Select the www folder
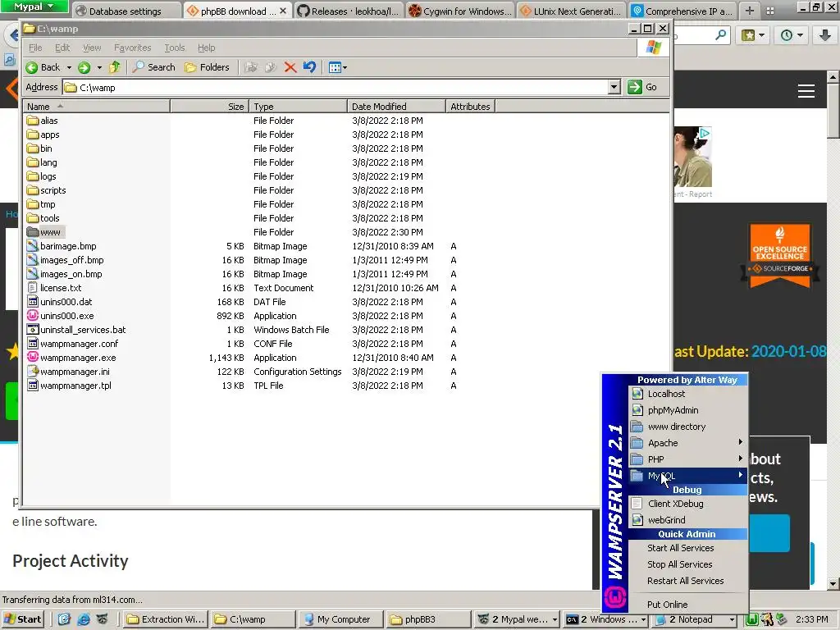The image size is (840, 630). pyautogui.click(x=44, y=232)
